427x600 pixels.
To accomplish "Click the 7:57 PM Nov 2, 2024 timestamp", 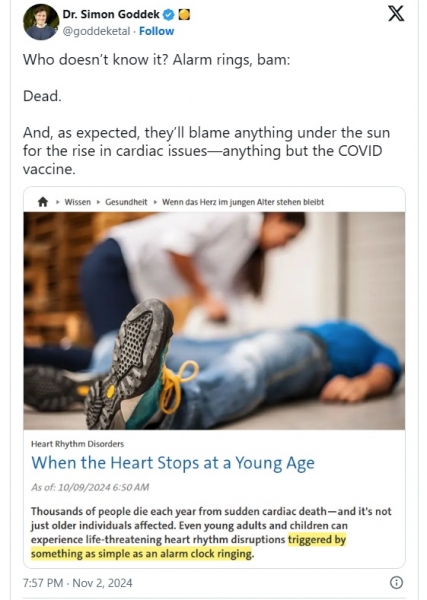I will click(78, 583).
